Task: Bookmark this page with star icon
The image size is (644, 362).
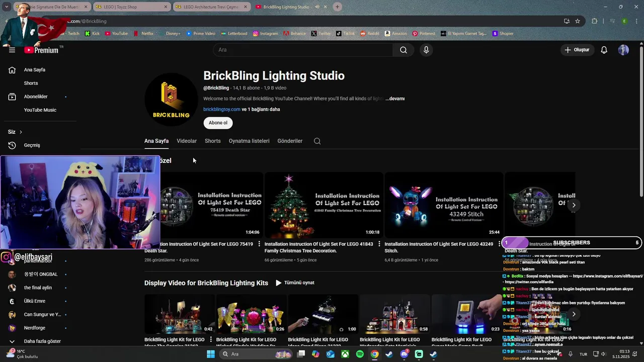Action: point(578,21)
